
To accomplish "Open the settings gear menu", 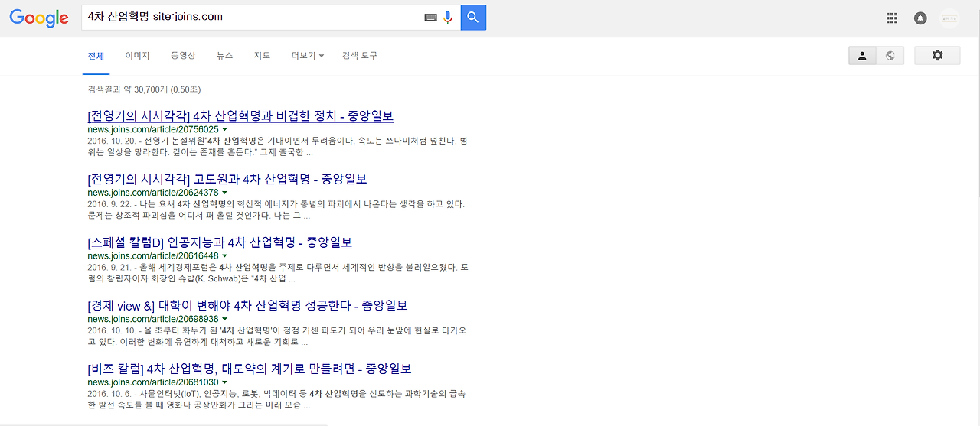I will pos(937,55).
